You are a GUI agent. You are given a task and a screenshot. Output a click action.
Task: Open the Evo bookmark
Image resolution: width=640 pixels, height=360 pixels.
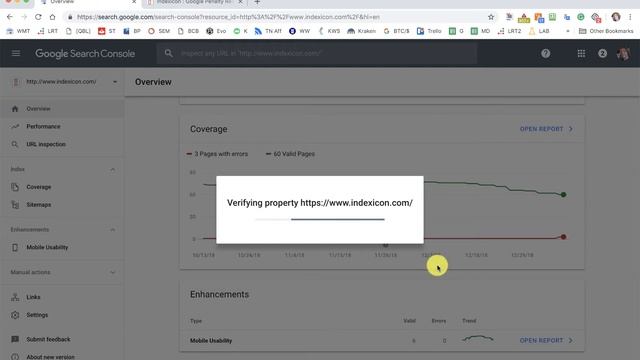coord(216,31)
